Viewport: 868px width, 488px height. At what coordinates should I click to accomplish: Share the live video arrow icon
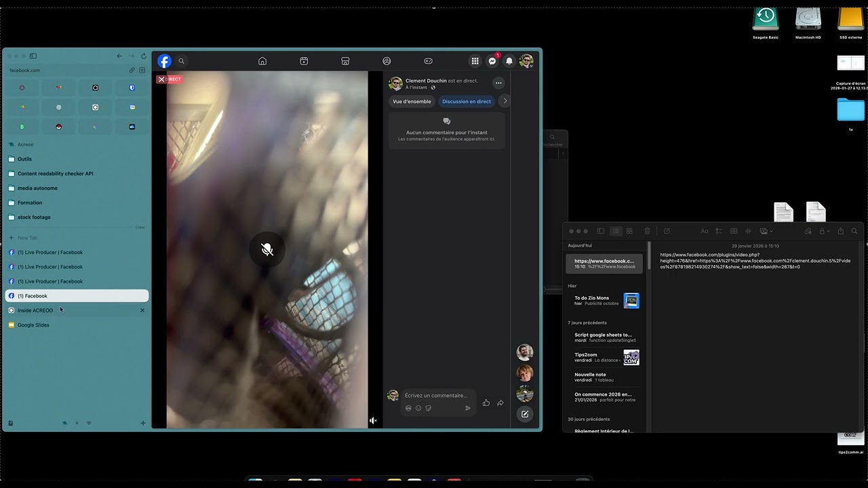tap(500, 403)
